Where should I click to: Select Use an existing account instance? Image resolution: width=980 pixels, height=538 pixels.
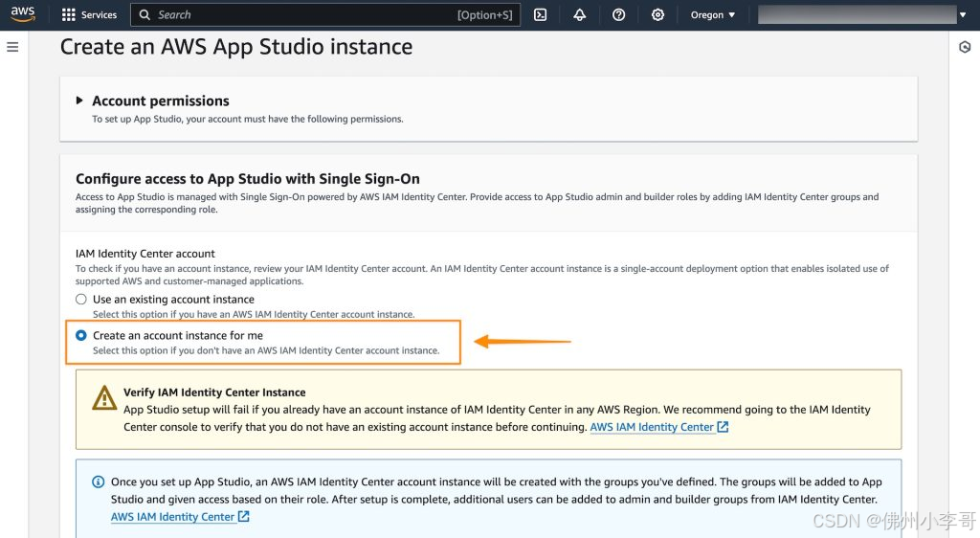[x=81, y=300]
